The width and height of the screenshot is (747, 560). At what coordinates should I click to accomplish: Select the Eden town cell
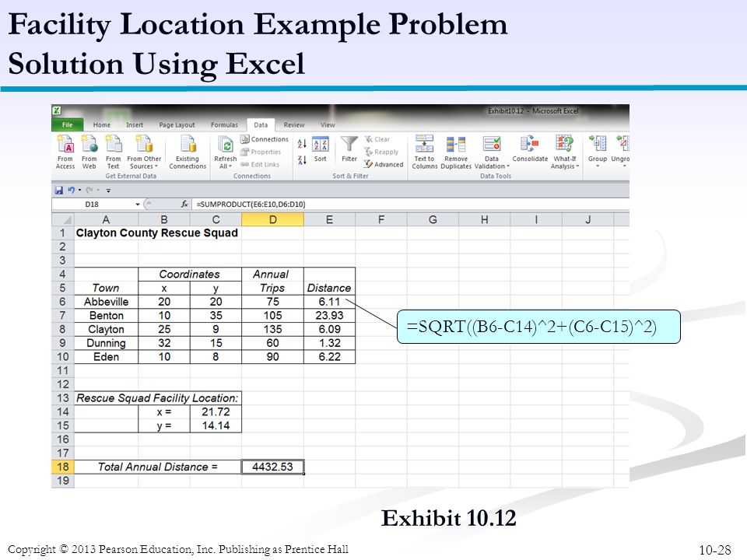[107, 357]
